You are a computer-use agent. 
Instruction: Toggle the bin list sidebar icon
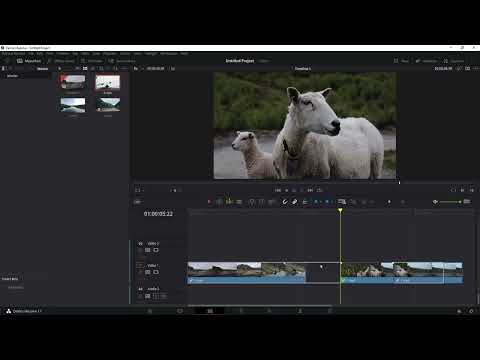click(4, 68)
